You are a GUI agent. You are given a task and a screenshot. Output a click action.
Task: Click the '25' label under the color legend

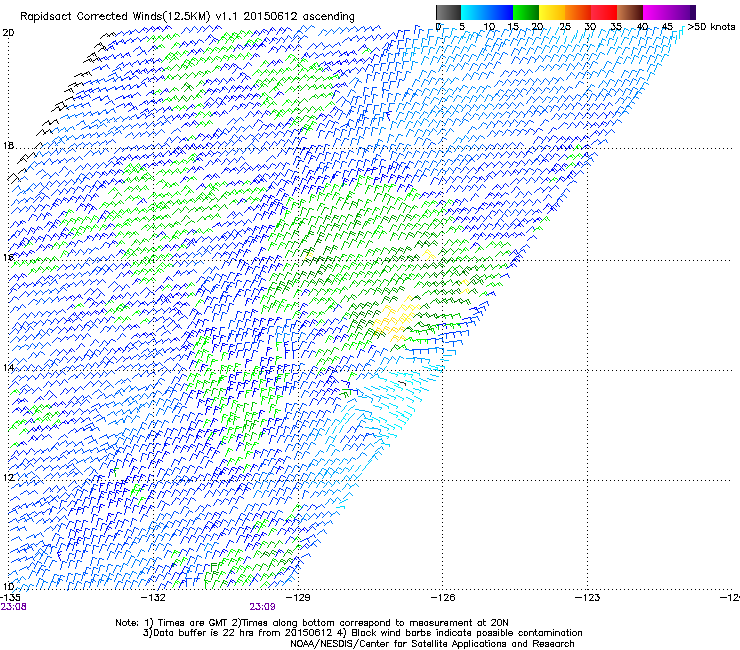[565, 27]
